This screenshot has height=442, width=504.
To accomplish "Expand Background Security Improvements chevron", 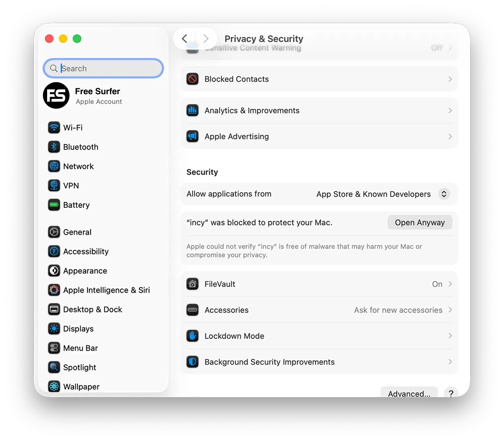I will tap(450, 362).
